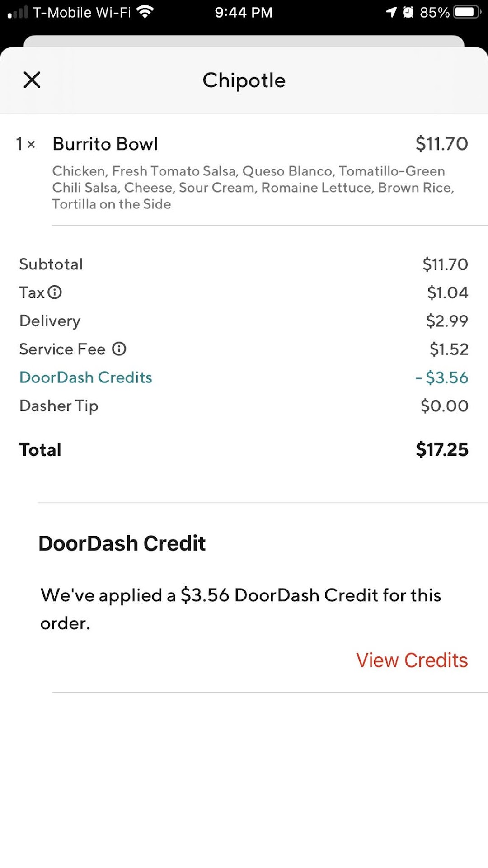Tap the Wi-Fi icon in status bar
This screenshot has width=488, height=868.
145,12
